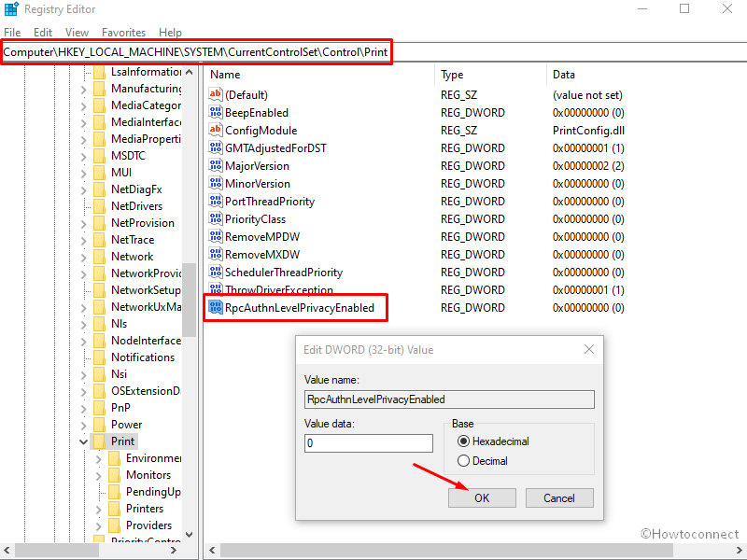747x560 pixels.
Task: Click the MUI folder icon
Action: point(99,173)
